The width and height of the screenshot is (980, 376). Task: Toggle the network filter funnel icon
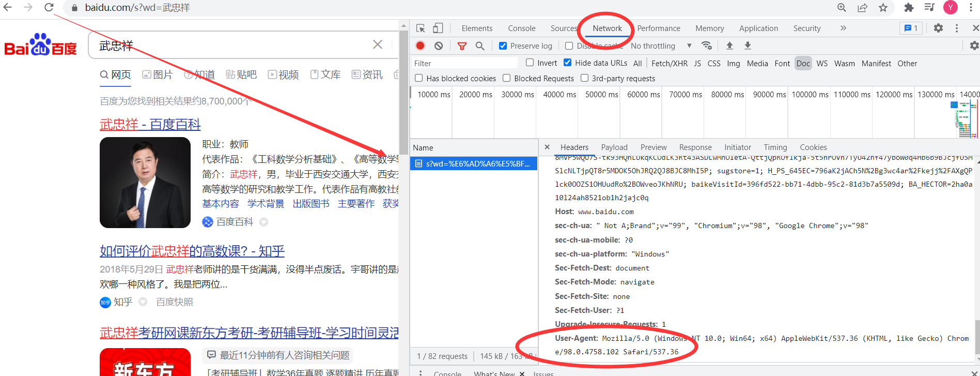tap(462, 46)
